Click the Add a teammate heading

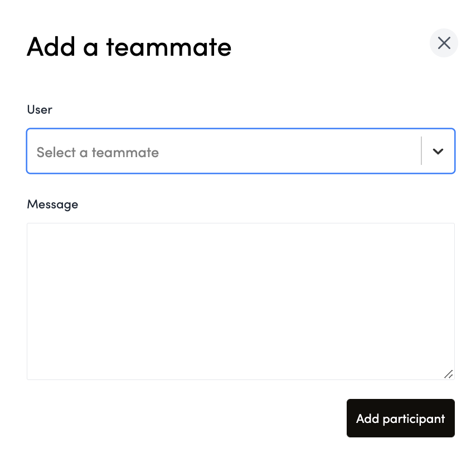(129, 47)
